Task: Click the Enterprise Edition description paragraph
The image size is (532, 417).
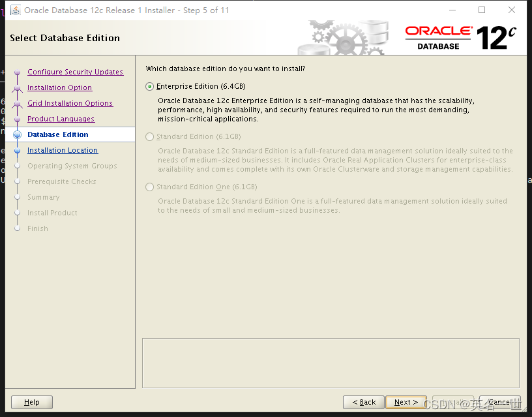Action: [316, 110]
